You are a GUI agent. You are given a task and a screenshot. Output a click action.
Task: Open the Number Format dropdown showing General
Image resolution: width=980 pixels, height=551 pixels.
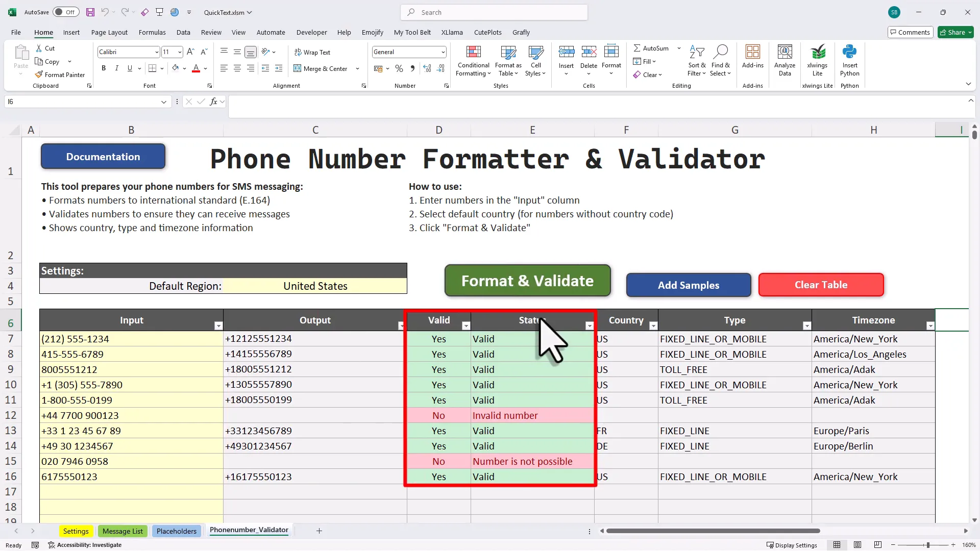[x=442, y=52]
